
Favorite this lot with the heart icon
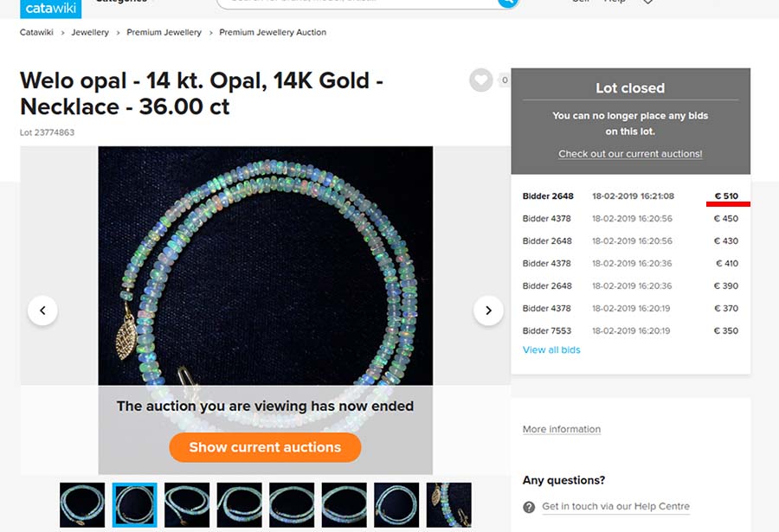click(x=481, y=80)
